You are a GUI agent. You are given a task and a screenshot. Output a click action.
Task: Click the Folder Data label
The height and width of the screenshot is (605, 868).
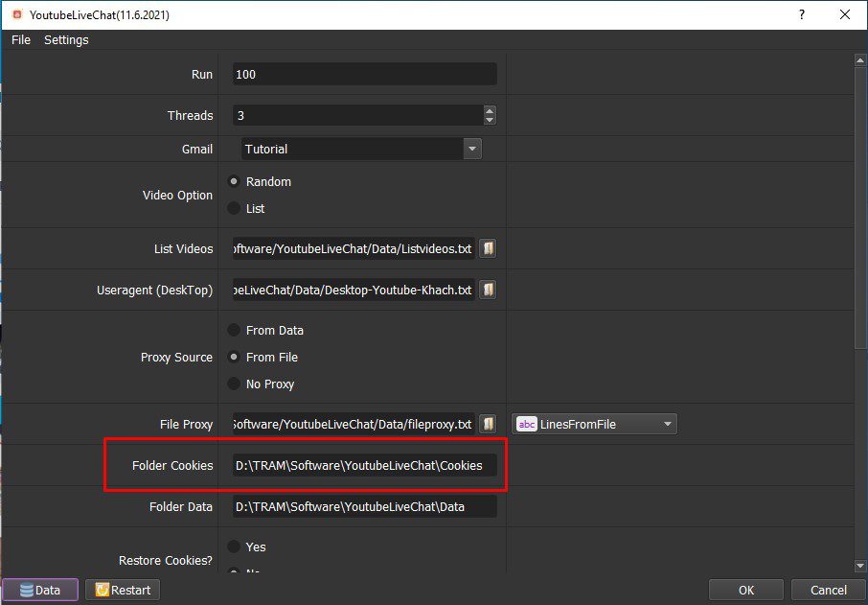pos(181,506)
